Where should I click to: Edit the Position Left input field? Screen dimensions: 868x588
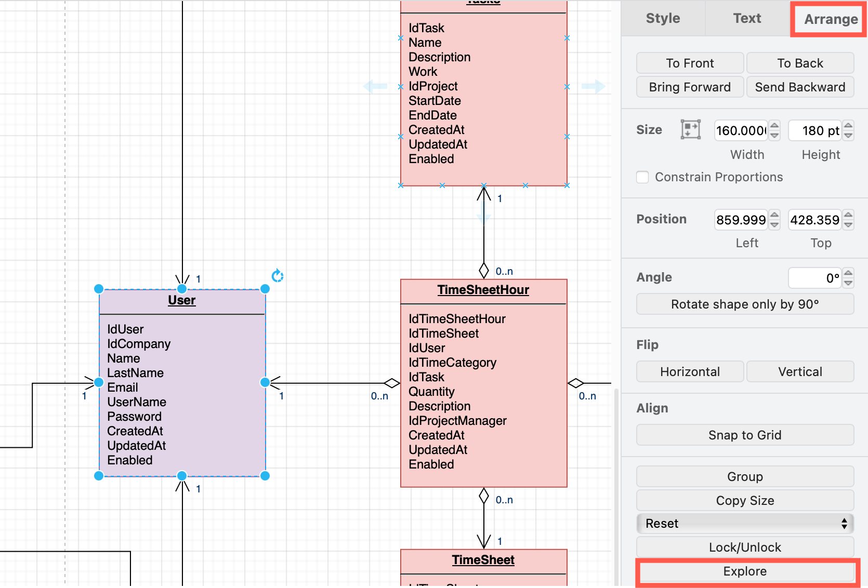pos(740,220)
